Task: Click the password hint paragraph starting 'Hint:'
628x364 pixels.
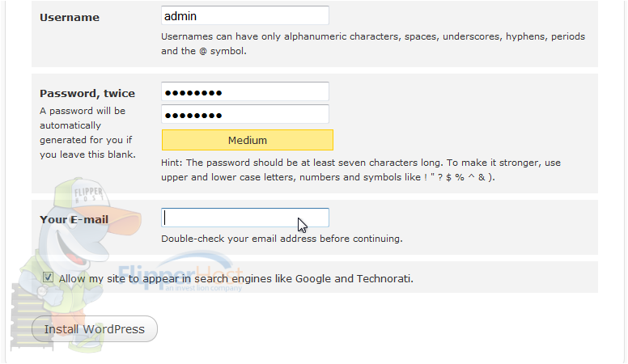Action: [361, 170]
